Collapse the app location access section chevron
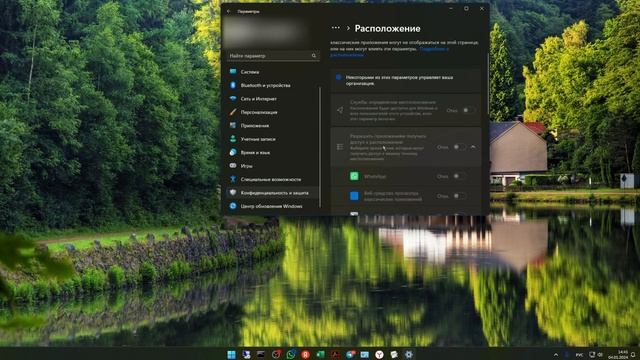Viewport: 640px width, 360px height. click(473, 147)
